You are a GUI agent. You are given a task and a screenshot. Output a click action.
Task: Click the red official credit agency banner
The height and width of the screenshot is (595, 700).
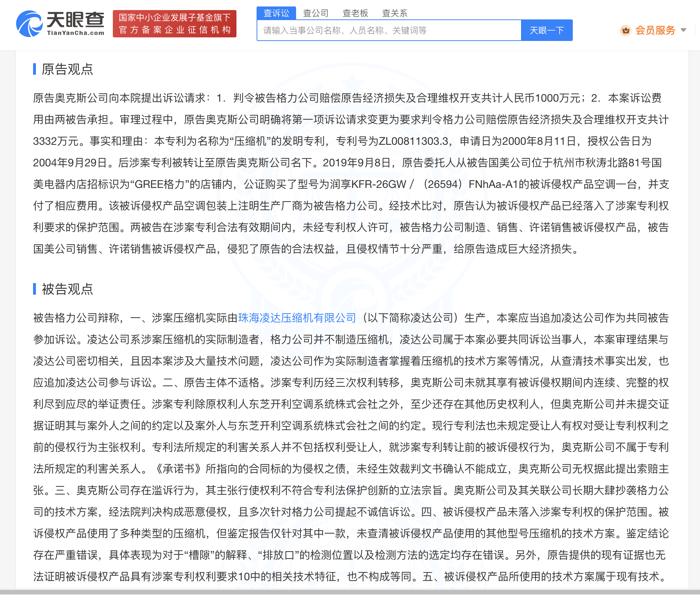(175, 24)
